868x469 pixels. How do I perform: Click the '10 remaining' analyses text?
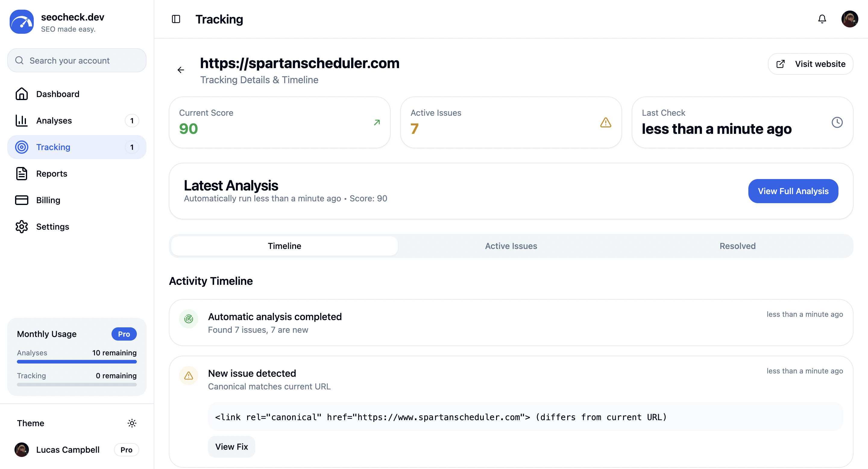click(114, 353)
